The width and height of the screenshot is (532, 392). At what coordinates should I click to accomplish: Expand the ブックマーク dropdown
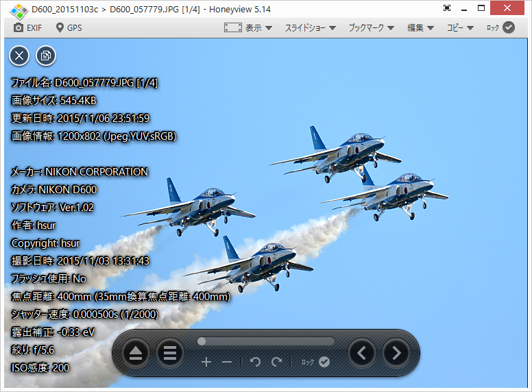click(371, 27)
